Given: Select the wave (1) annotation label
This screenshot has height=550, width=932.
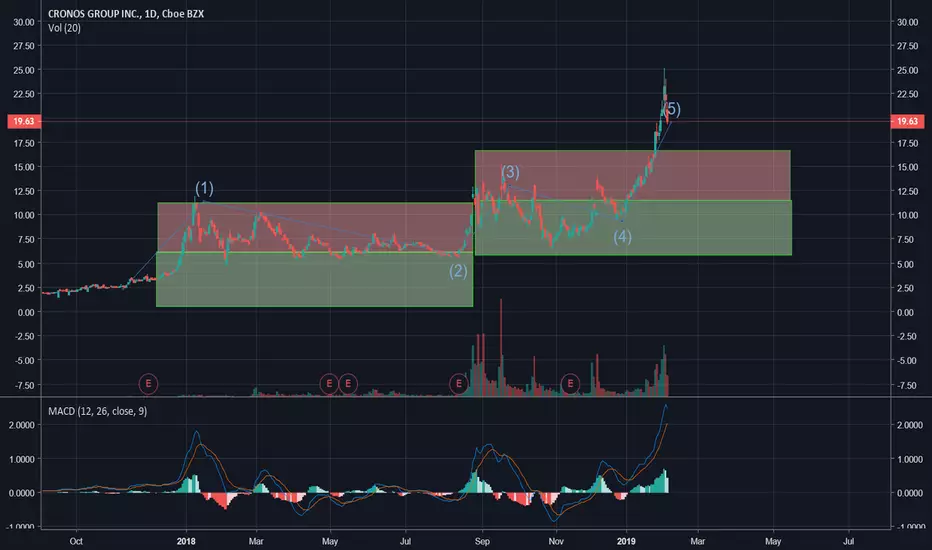Looking at the screenshot, I should (204, 188).
